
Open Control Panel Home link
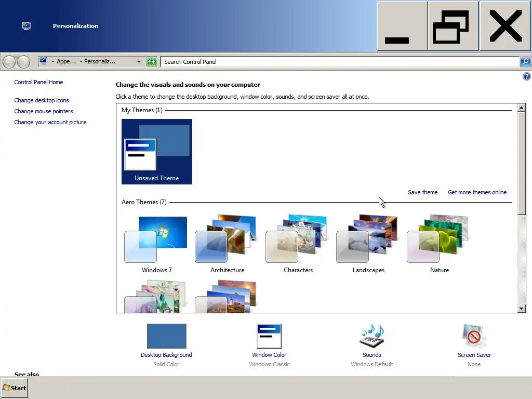point(38,82)
